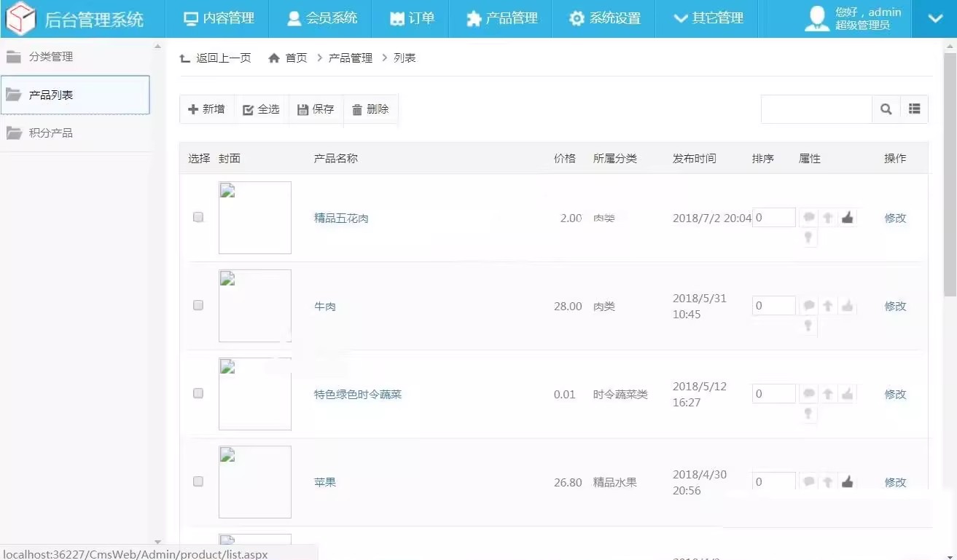Toggle thumbs-up recommend icon for 苹果
This screenshot has width=957, height=560.
(847, 481)
